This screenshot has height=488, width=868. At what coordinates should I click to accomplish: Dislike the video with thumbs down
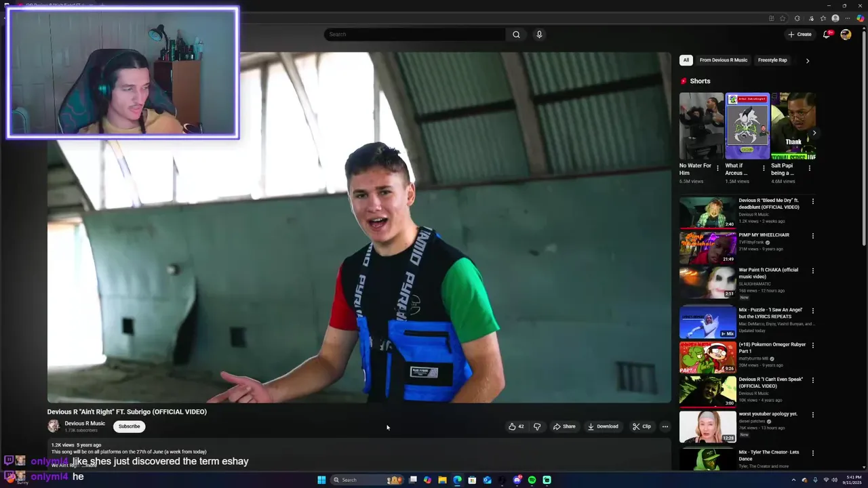(537, 426)
